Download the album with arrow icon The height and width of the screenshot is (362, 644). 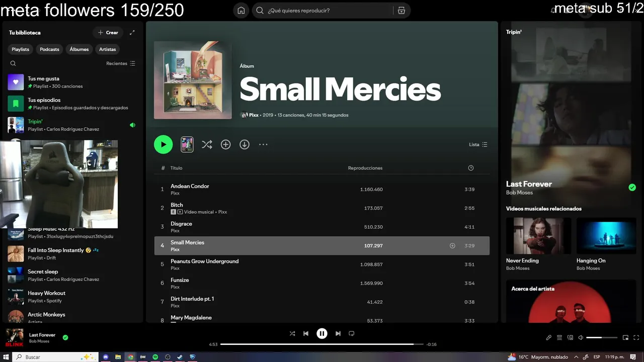tap(245, 145)
